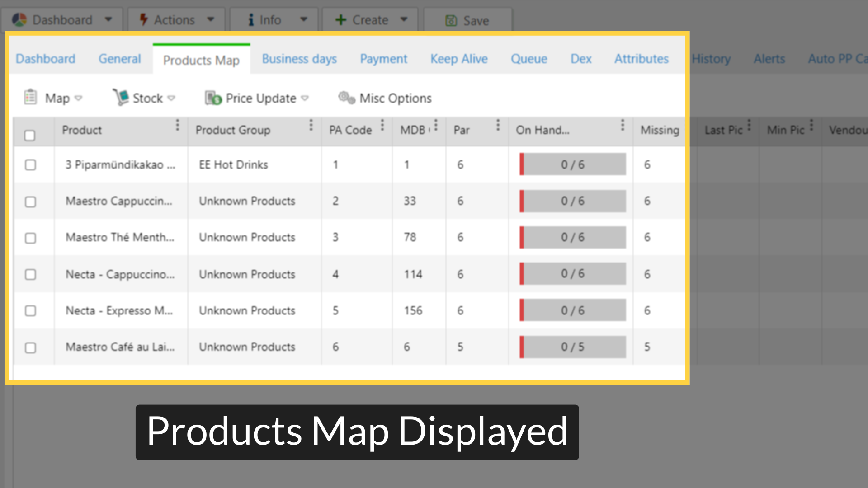Click the Create plus icon
The width and height of the screenshot is (868, 488).
[x=340, y=19]
